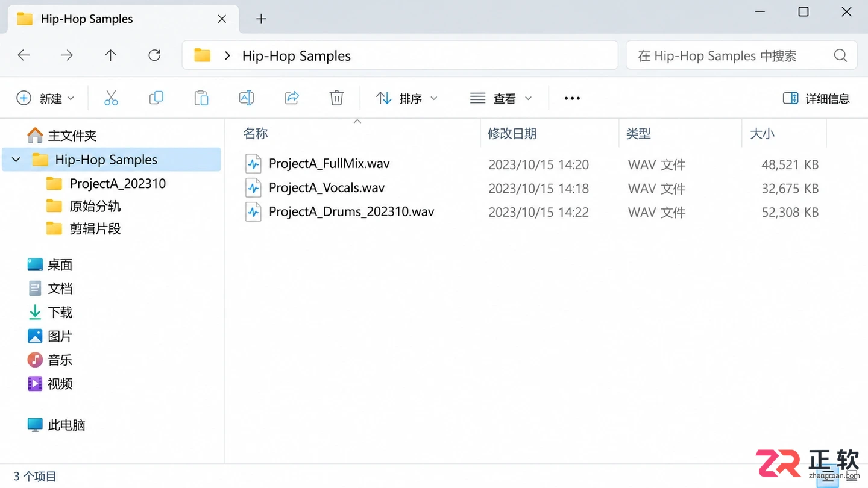Screen dimensions: 868x488
Task: Click the address bar chevron before Hip-Hop Samples
Action: (227, 55)
